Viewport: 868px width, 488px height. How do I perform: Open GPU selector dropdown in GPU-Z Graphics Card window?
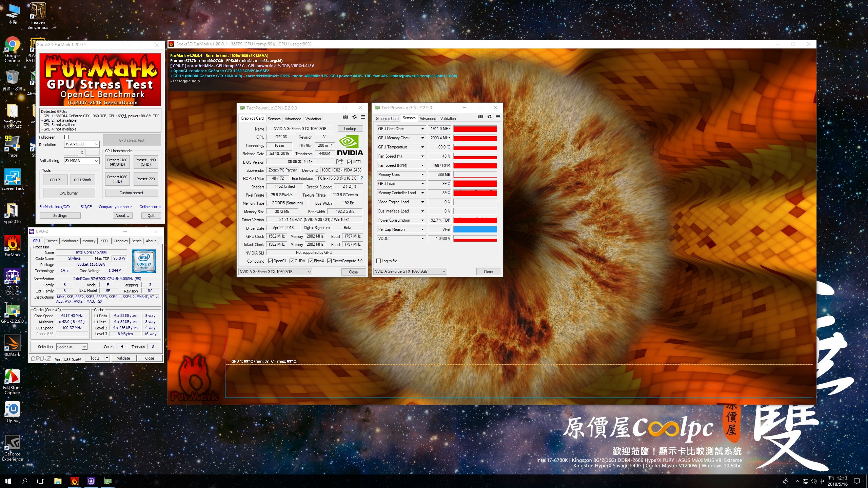coord(275,272)
